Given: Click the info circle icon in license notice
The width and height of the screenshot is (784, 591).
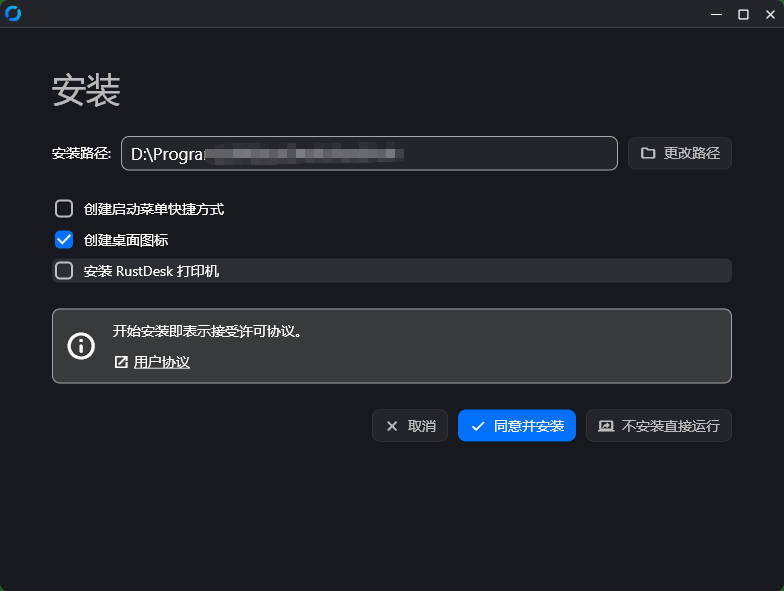Looking at the screenshot, I should click(80, 346).
